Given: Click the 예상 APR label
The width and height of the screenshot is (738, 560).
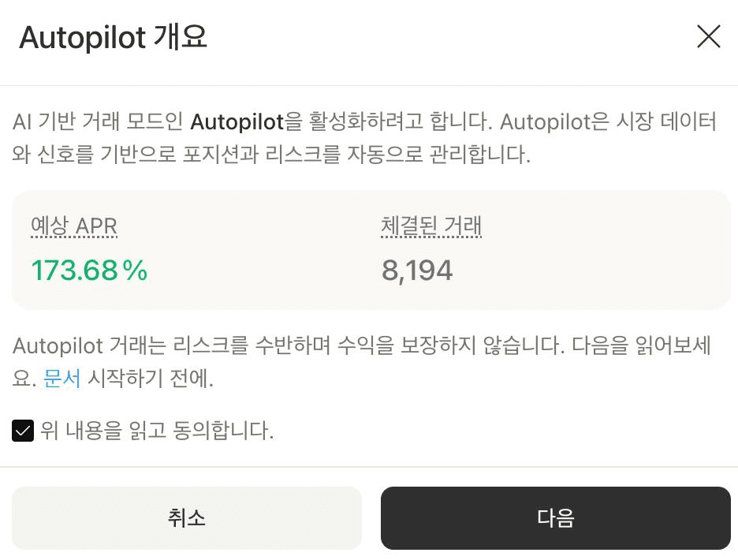Looking at the screenshot, I should click(x=73, y=227).
